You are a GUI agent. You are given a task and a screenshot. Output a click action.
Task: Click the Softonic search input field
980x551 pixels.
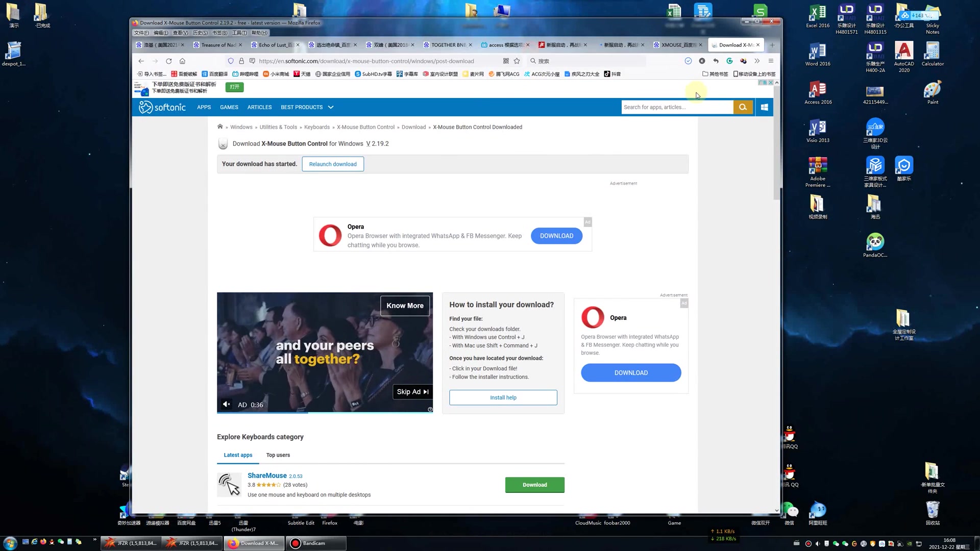coord(677,107)
